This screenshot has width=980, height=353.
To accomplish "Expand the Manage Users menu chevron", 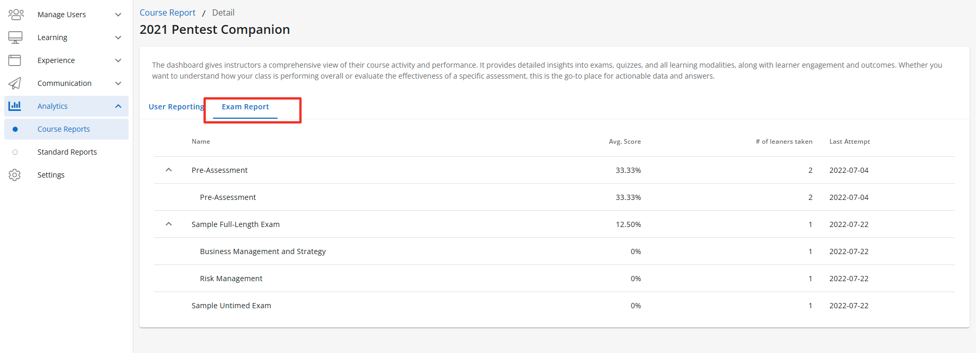I will coord(118,15).
